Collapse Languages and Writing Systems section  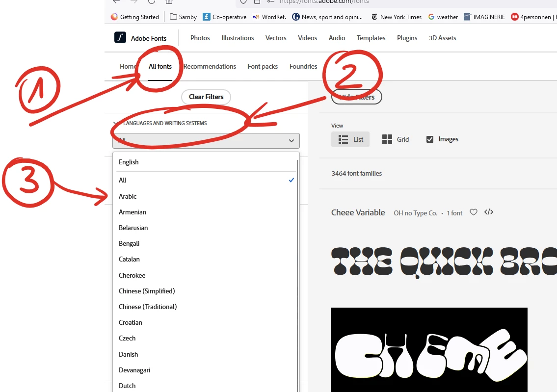[160, 123]
